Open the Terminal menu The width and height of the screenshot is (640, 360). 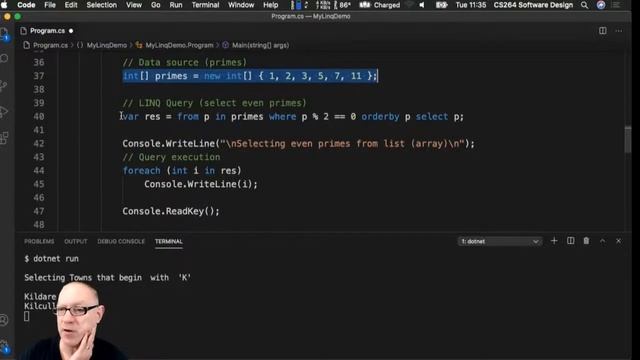(205, 5)
